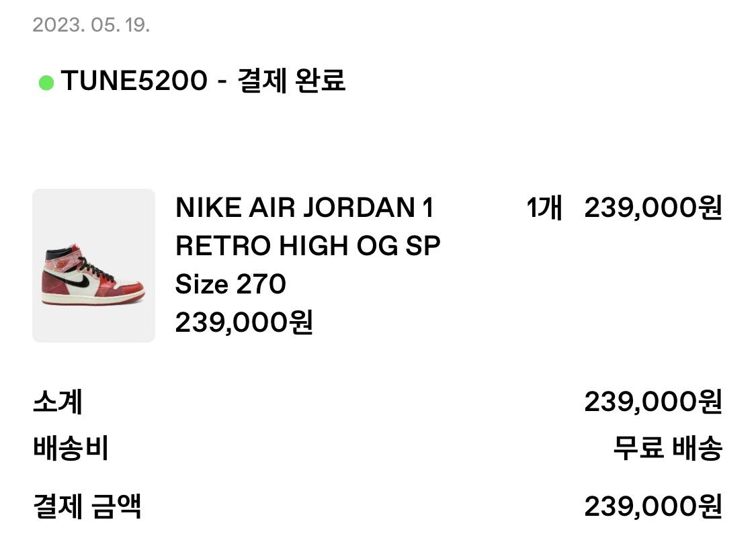Click the 1개 quantity label
The height and width of the screenshot is (542, 756).
coord(544,208)
